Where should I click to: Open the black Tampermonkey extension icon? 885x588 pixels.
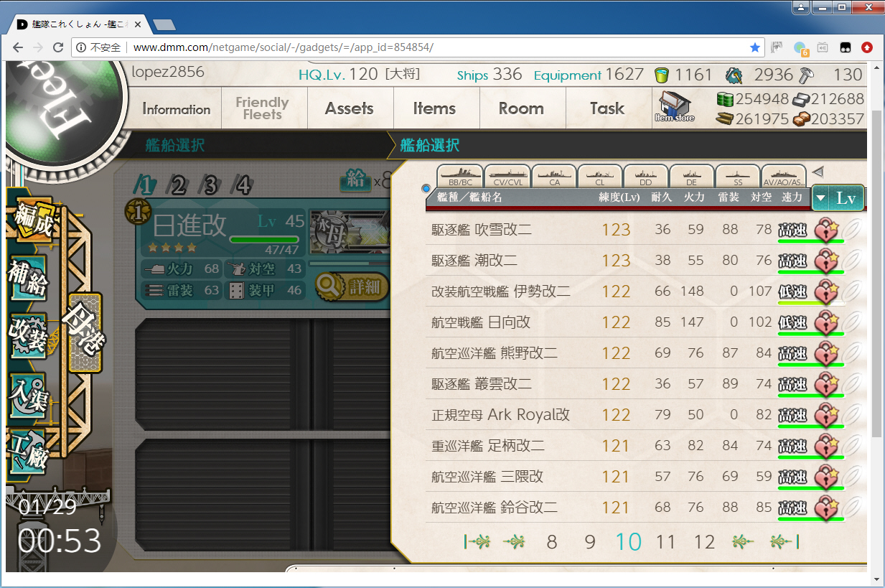[x=846, y=47]
